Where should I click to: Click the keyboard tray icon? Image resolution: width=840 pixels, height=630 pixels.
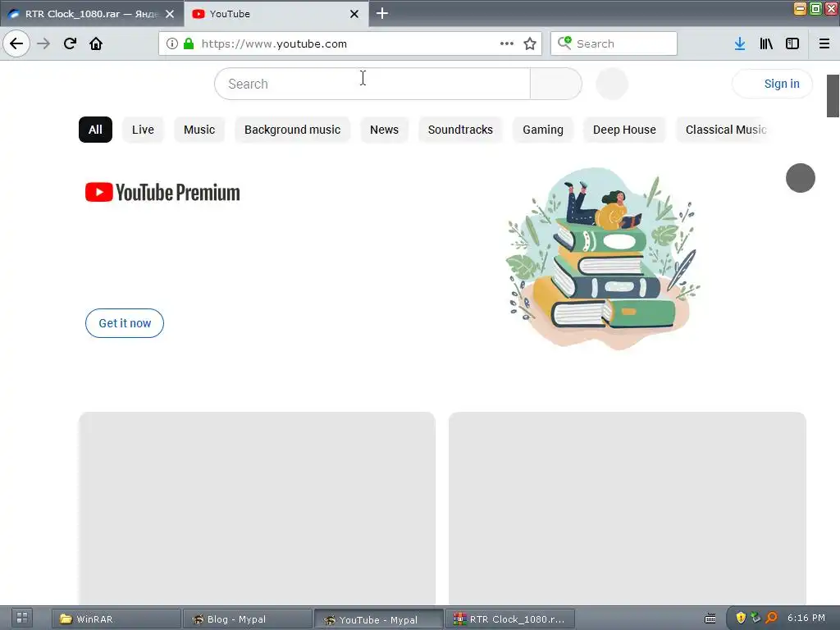710,619
